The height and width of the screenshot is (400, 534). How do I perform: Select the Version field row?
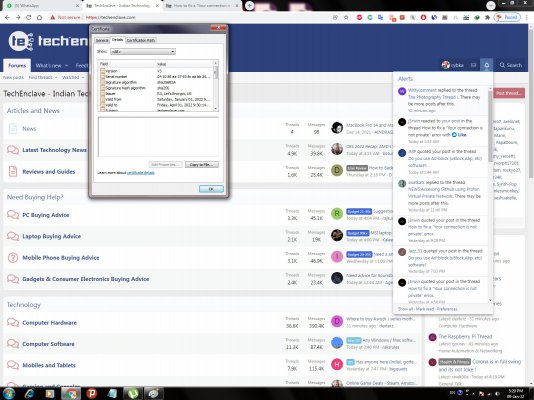157,71
